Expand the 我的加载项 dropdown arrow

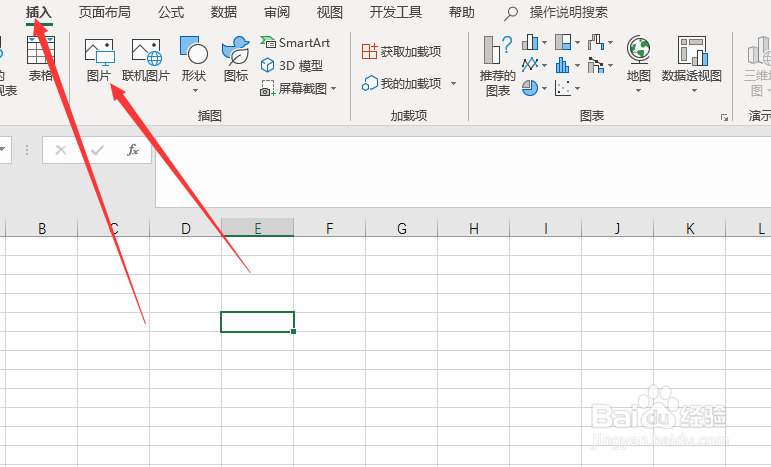453,84
